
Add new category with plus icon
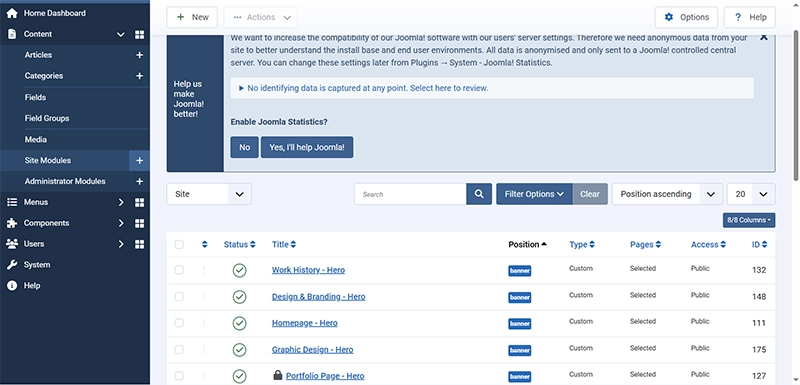pos(139,76)
